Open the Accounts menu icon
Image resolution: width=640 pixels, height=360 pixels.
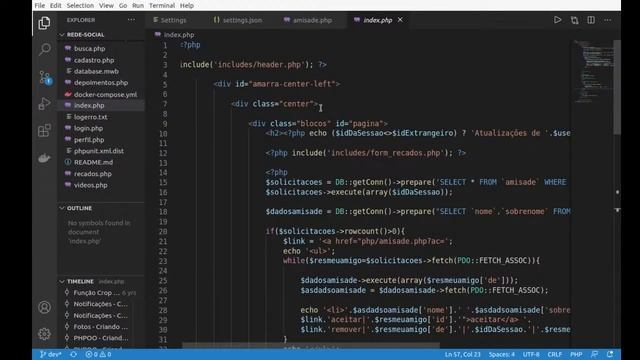click(44, 307)
